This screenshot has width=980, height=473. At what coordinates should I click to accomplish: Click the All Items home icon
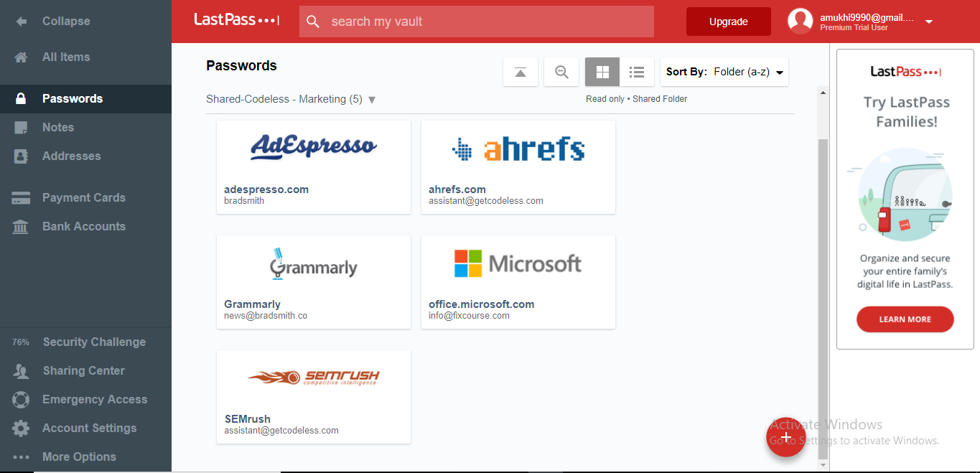pyautogui.click(x=22, y=57)
